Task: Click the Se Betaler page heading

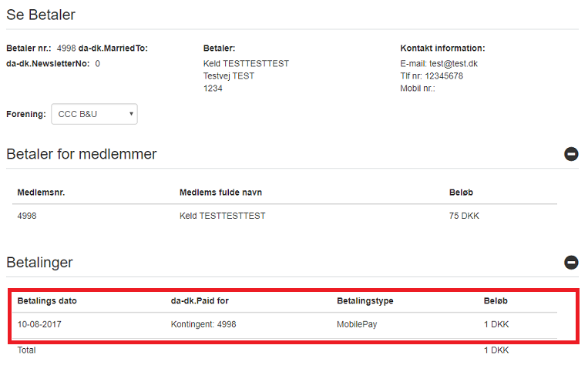Action: pyautogui.click(x=41, y=14)
